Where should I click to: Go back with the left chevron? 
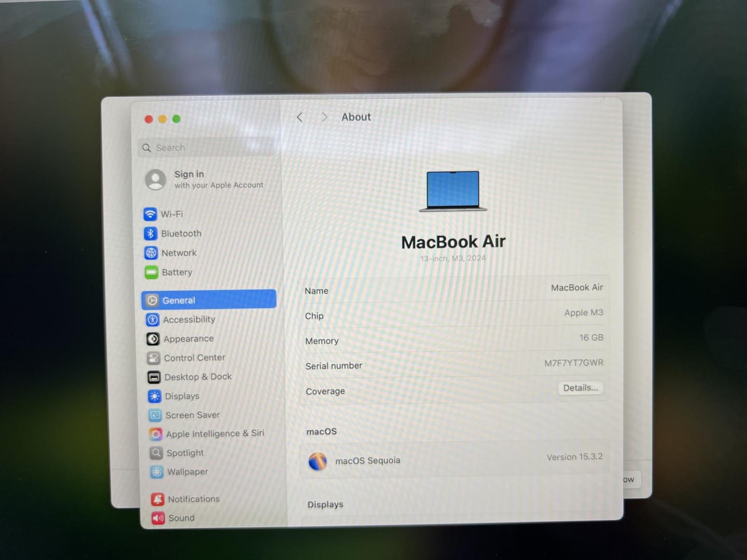tap(300, 117)
